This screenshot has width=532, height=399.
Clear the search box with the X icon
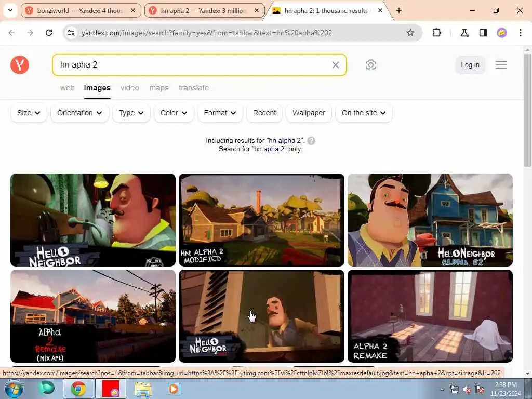(335, 65)
